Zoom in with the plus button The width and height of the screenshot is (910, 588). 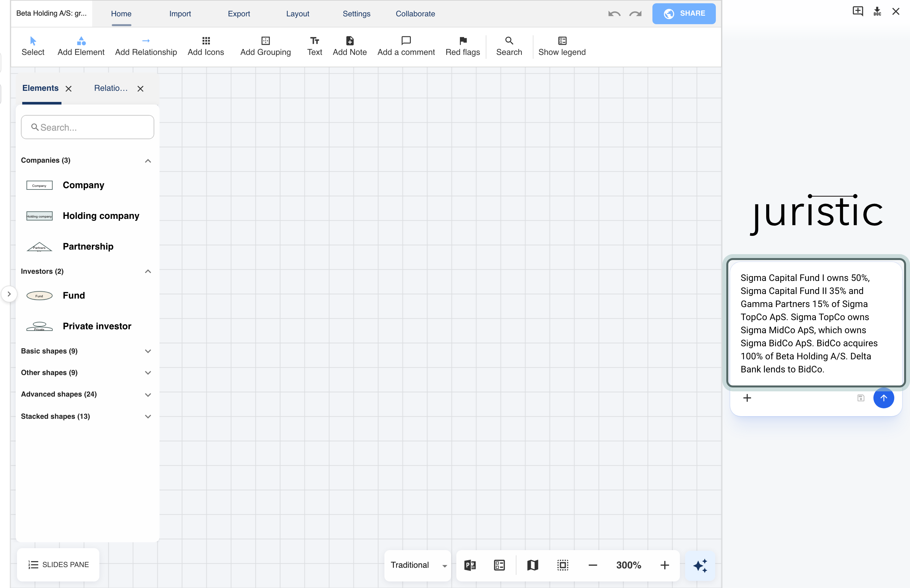(x=665, y=565)
